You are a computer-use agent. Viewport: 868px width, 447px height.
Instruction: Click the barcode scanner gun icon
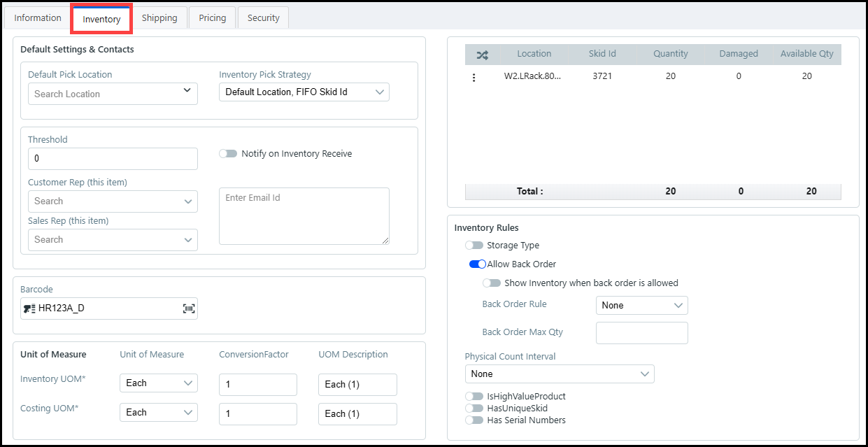click(29, 308)
